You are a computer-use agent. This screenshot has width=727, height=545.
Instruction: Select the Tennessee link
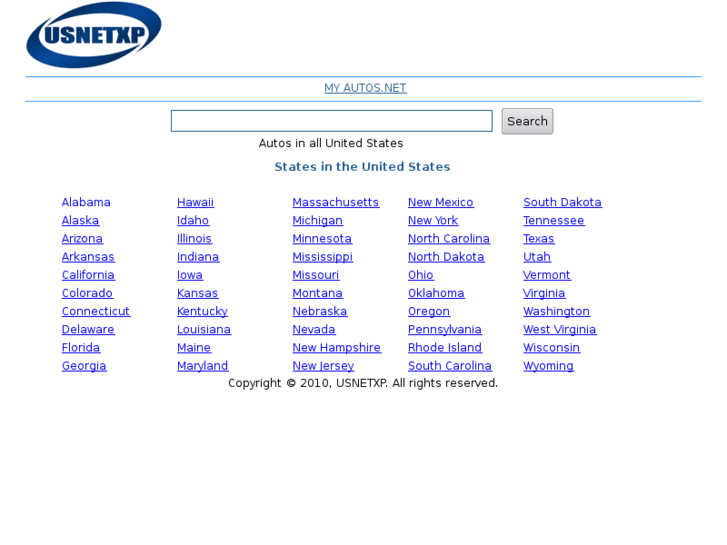(x=554, y=220)
